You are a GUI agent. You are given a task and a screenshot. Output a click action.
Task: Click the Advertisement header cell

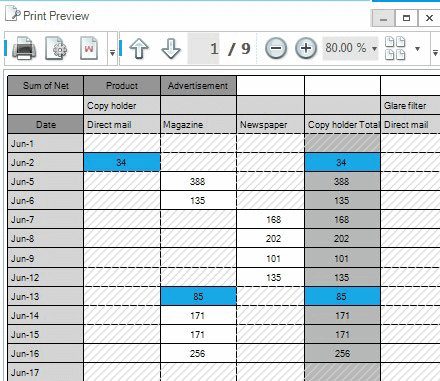(198, 86)
